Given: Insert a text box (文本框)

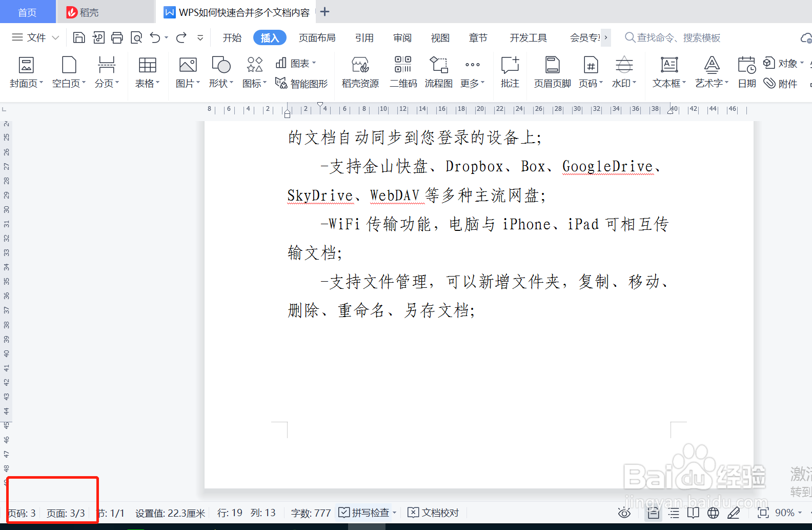Looking at the screenshot, I should tap(669, 72).
